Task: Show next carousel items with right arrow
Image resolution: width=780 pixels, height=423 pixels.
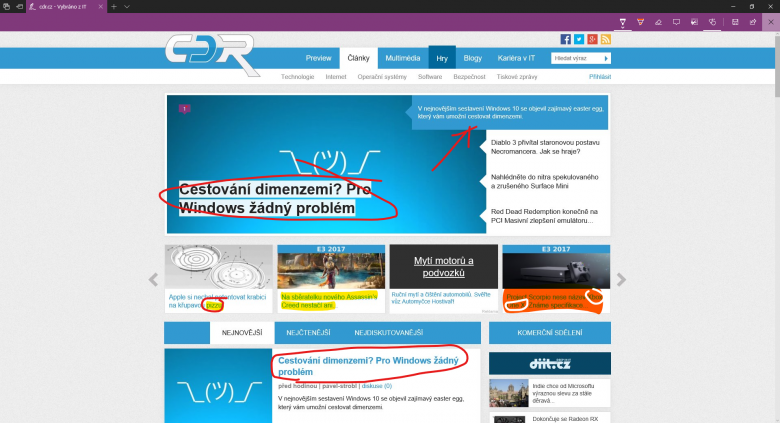Action: click(x=621, y=279)
